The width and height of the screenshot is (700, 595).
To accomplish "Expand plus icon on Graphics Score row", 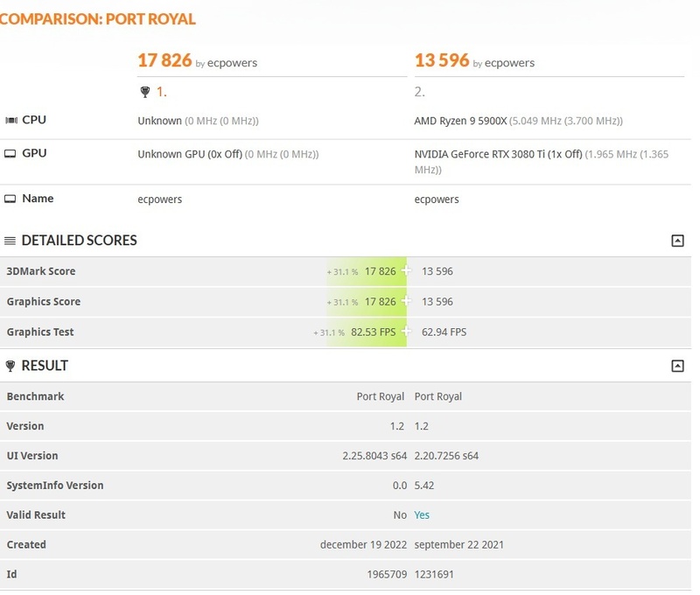I will 406,301.
